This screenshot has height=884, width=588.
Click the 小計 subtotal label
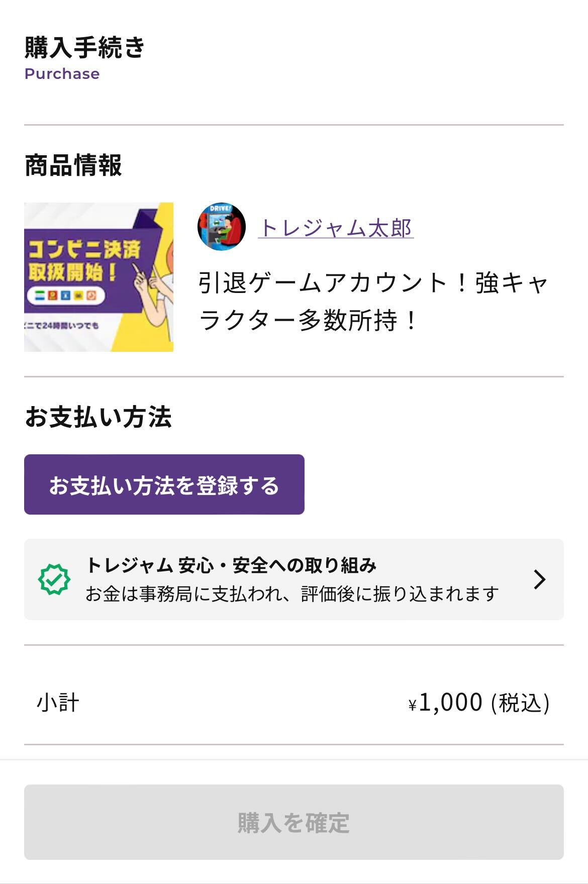(58, 703)
